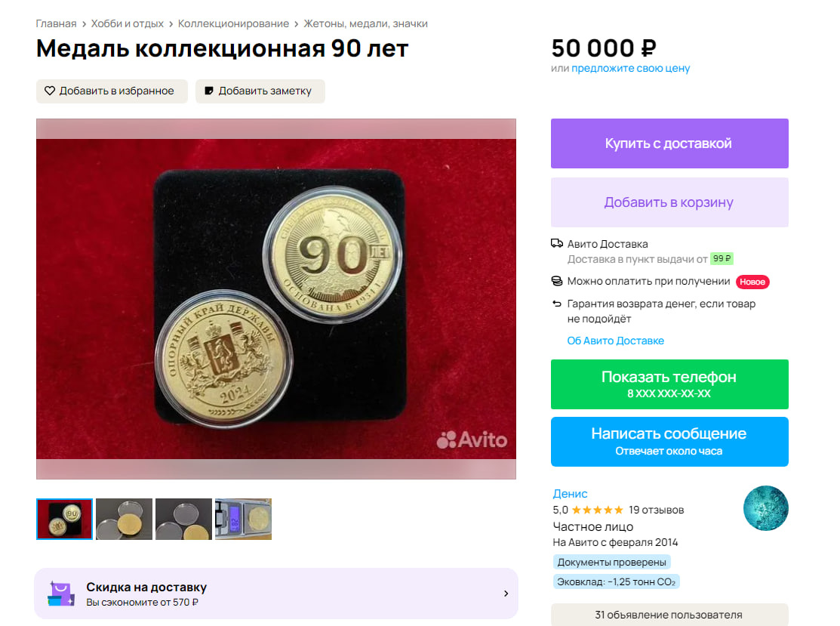This screenshot has height=626, width=840.
Task: Click the shopping bag icon in the delivery discount banner
Action: coord(61,594)
